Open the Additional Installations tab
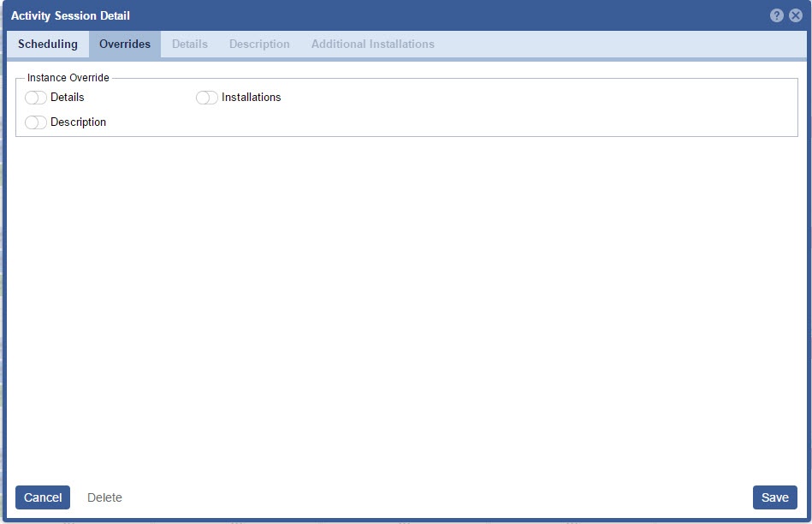Screen dimensions: 812x524 click(x=372, y=45)
